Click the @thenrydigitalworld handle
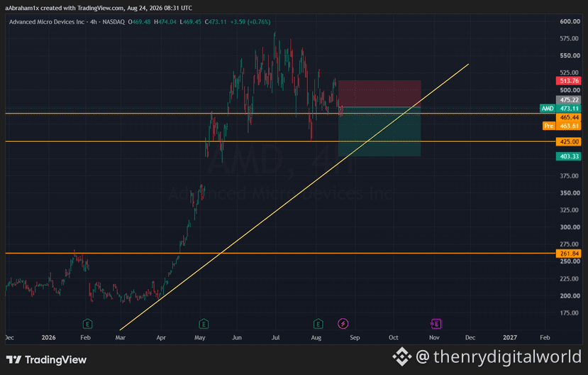 coord(499,357)
